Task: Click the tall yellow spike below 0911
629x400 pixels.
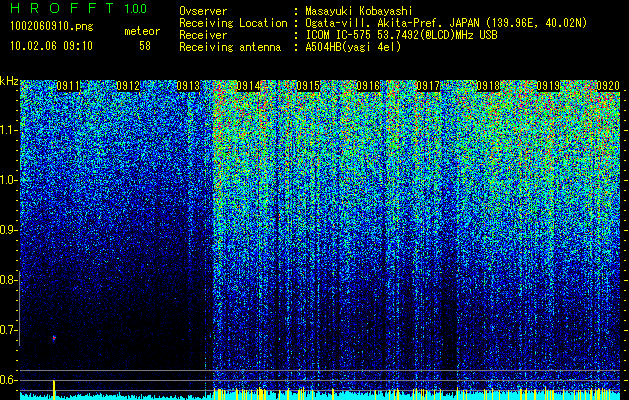Action: pyautogui.click(x=54, y=390)
